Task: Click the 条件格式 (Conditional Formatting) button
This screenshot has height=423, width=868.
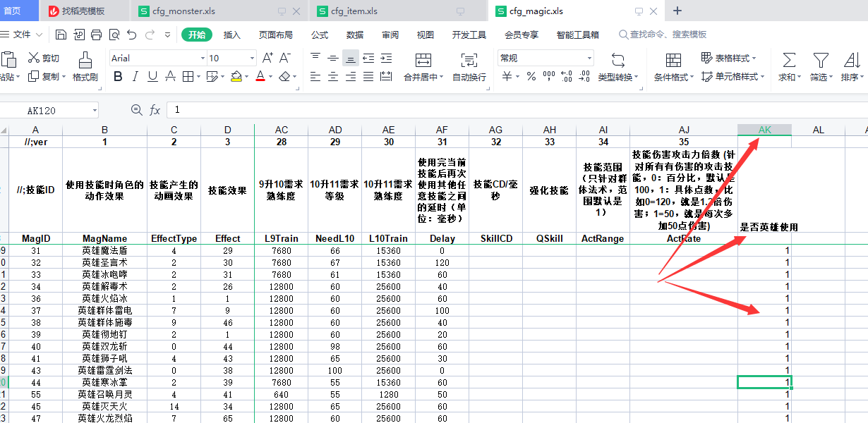Action: click(x=673, y=66)
